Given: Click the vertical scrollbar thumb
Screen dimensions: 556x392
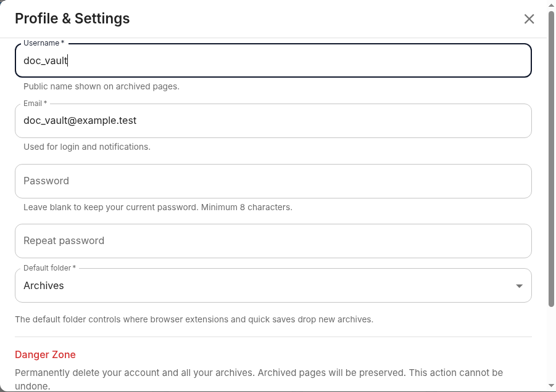Looking at the screenshot, I should pyautogui.click(x=551, y=159).
